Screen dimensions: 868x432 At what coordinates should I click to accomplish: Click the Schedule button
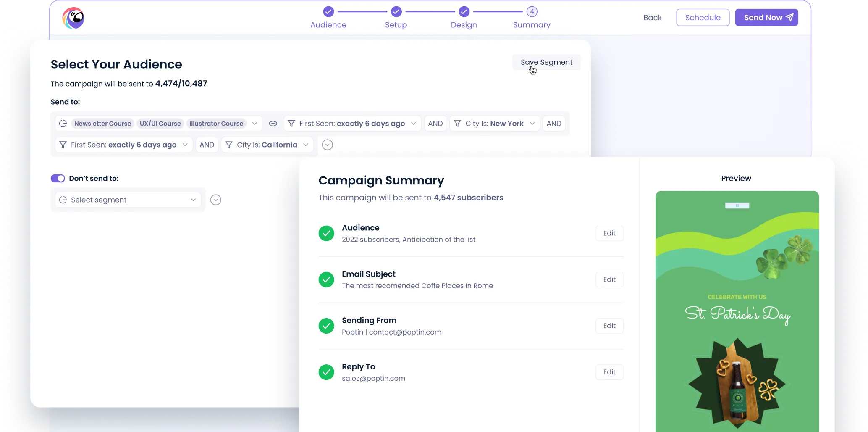703,18
